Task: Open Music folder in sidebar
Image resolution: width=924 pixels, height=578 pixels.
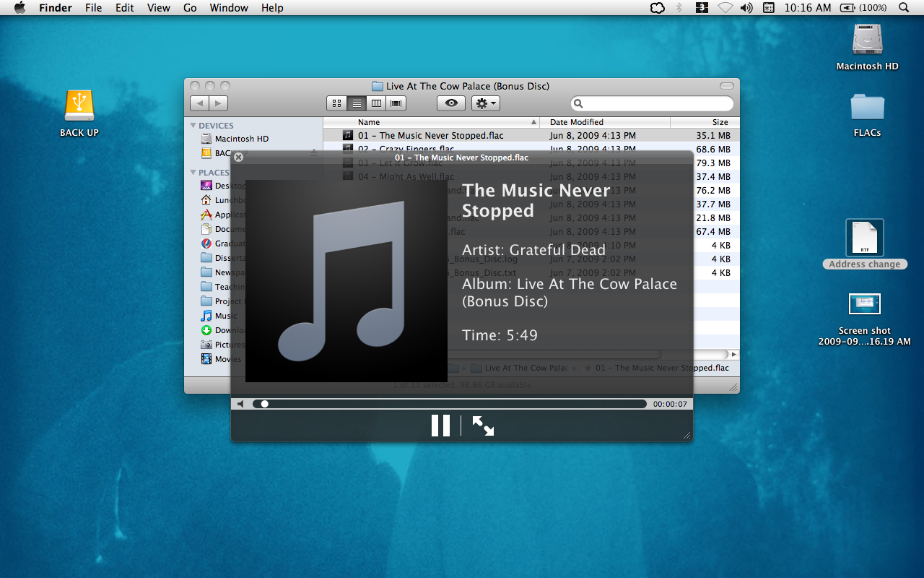Action: pyautogui.click(x=219, y=316)
